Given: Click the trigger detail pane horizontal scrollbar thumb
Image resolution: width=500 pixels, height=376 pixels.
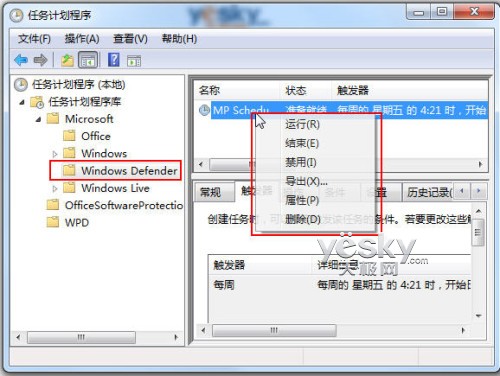Looking at the screenshot, I should click(274, 330).
